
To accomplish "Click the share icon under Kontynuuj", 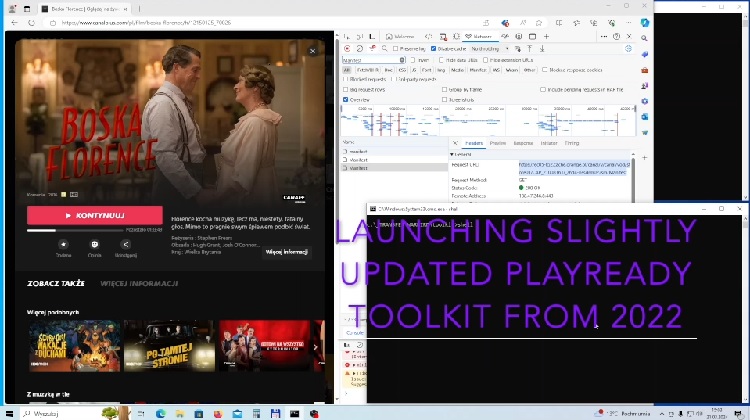I will pyautogui.click(x=126, y=244).
